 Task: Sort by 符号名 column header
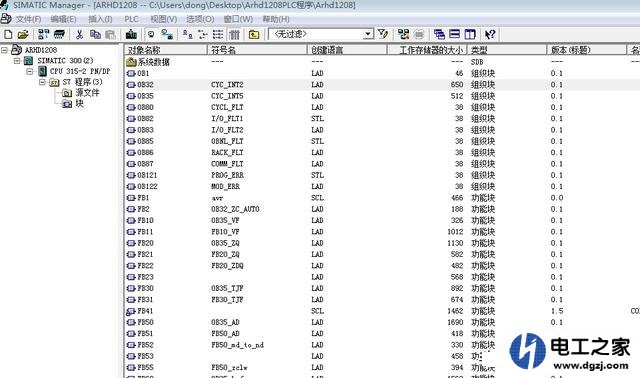257,50
